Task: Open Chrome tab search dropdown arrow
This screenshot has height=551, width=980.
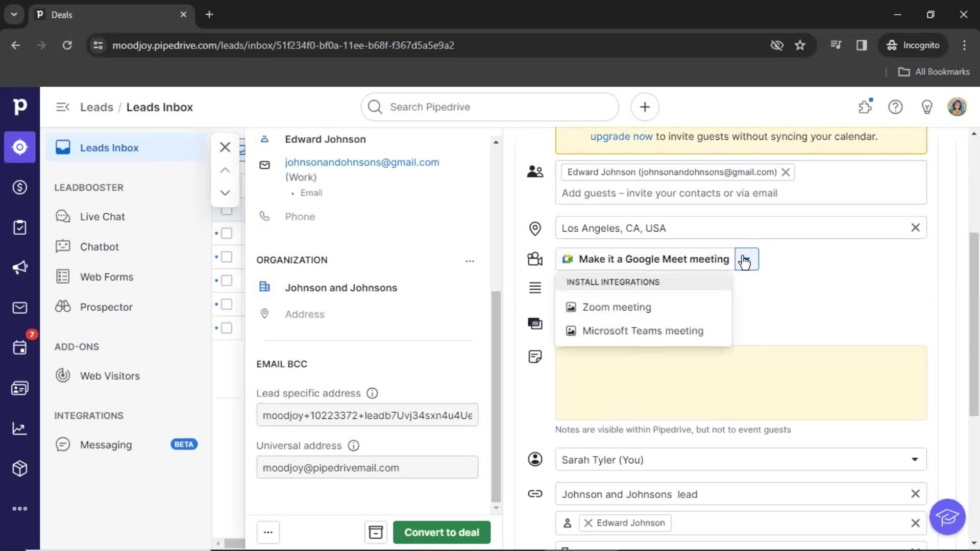Action: click(x=14, y=14)
